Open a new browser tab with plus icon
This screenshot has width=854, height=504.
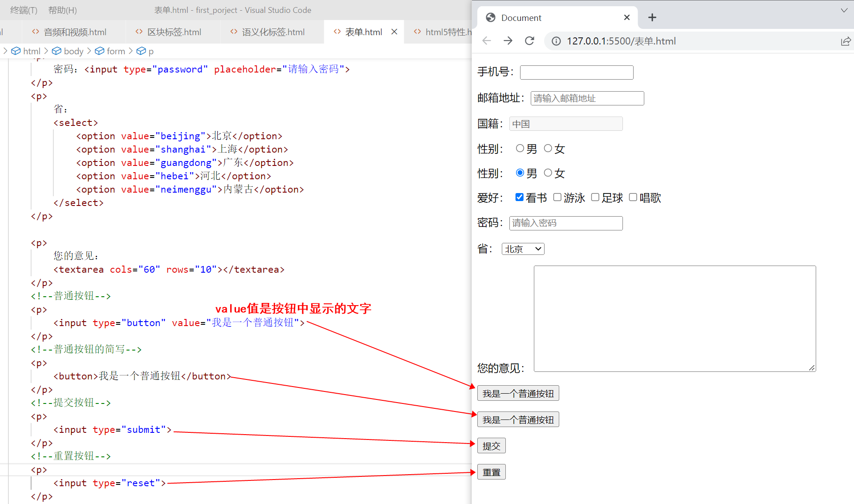(x=652, y=17)
